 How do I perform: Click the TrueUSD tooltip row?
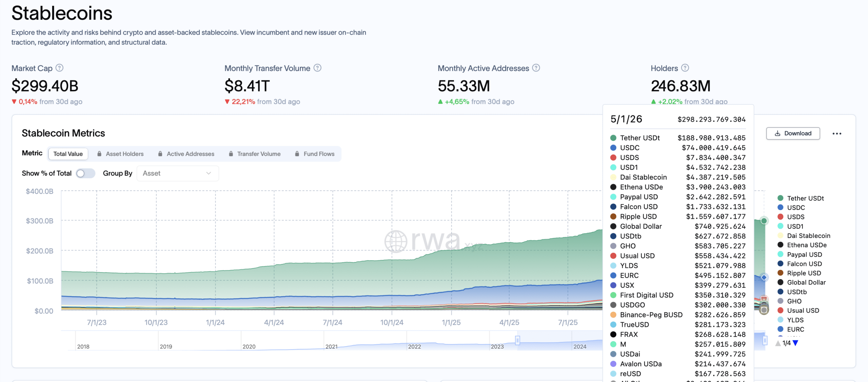coord(678,325)
